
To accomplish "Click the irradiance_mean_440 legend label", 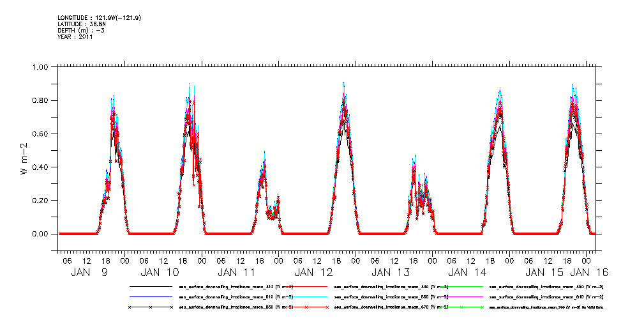I will pyautogui.click(x=391, y=286).
